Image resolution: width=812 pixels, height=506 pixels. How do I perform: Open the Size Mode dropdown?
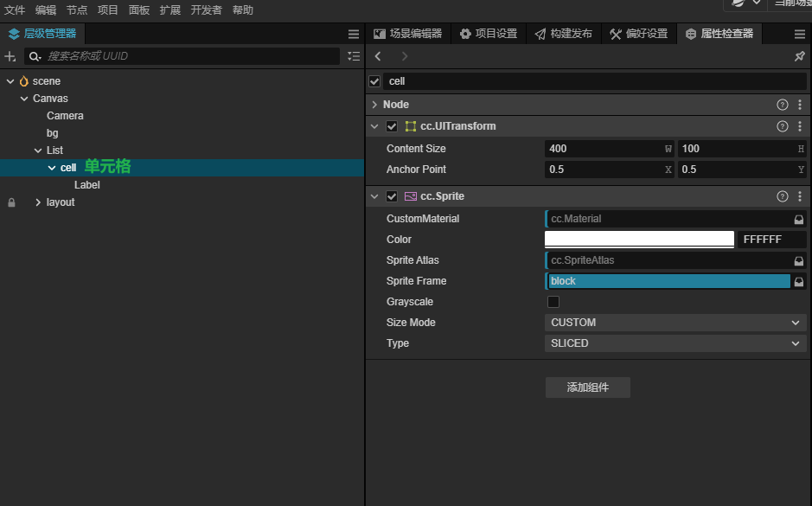[676, 323]
